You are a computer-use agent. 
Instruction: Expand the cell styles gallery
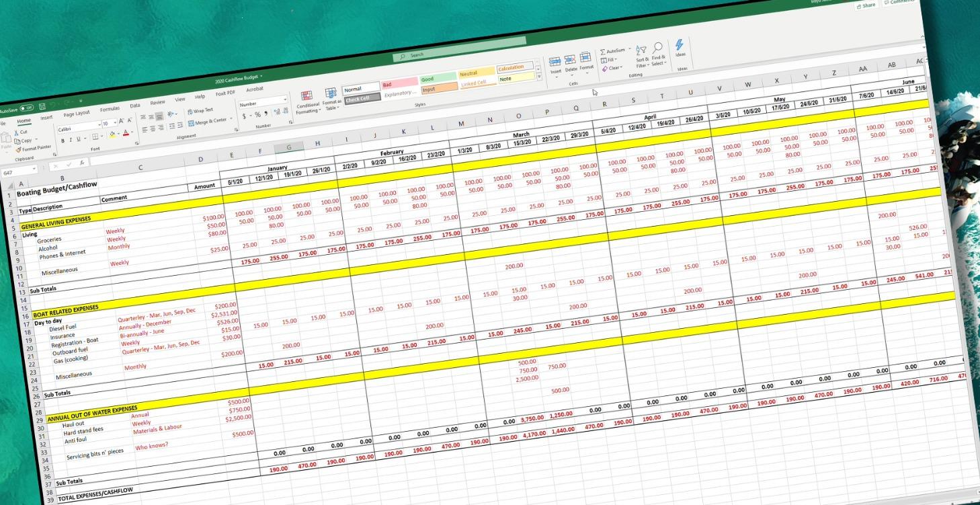click(x=538, y=75)
